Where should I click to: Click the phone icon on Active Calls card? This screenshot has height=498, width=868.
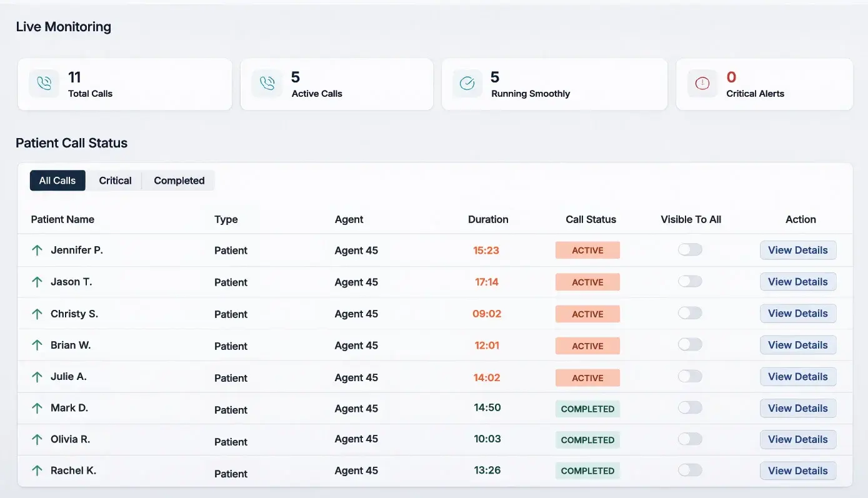coord(267,84)
